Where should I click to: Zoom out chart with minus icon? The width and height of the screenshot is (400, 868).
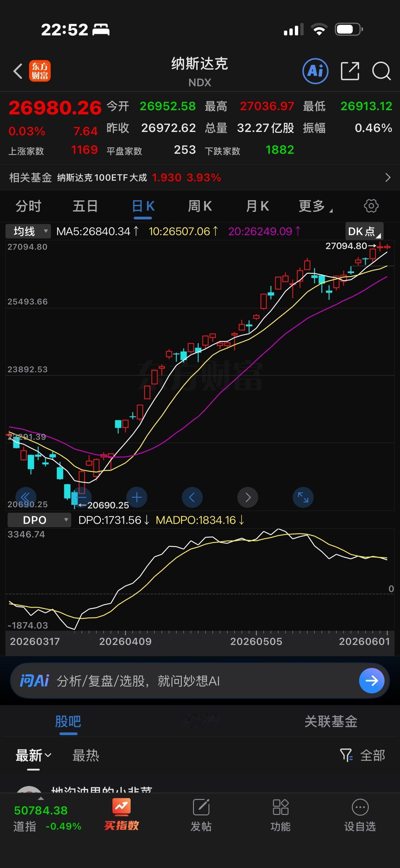point(81,497)
